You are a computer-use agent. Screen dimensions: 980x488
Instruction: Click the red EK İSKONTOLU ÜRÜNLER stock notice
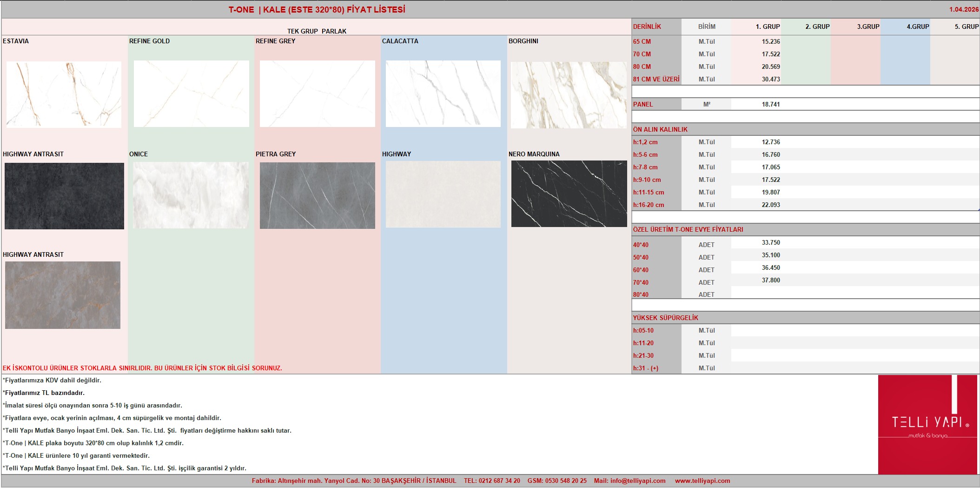[142, 368]
